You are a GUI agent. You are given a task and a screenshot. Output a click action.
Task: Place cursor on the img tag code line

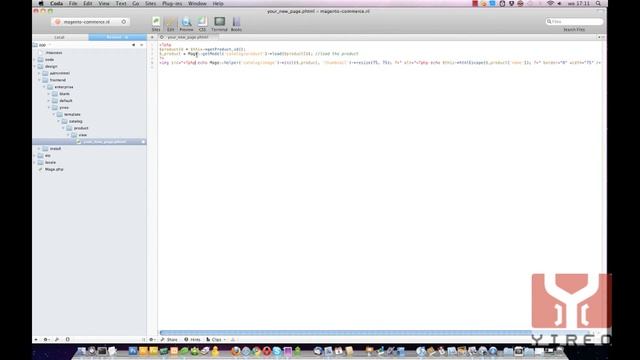coord(380,63)
